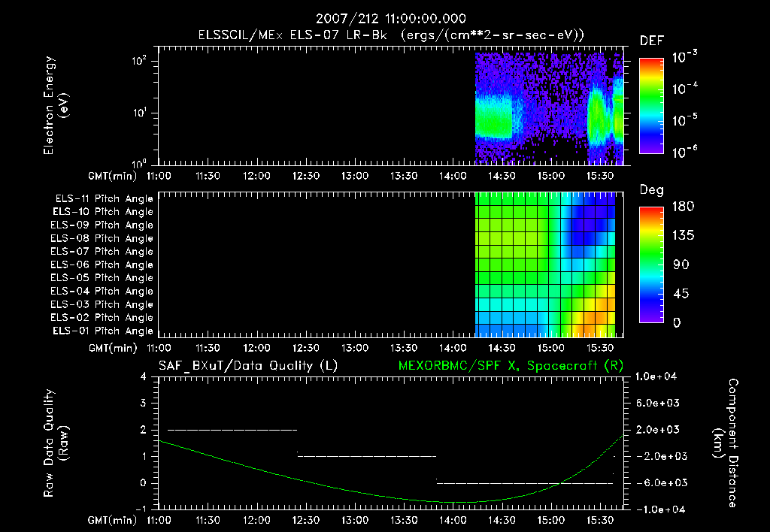This screenshot has height=532, width=770.
Task: Click the 'Deg' colorbar label
Action: [652, 190]
